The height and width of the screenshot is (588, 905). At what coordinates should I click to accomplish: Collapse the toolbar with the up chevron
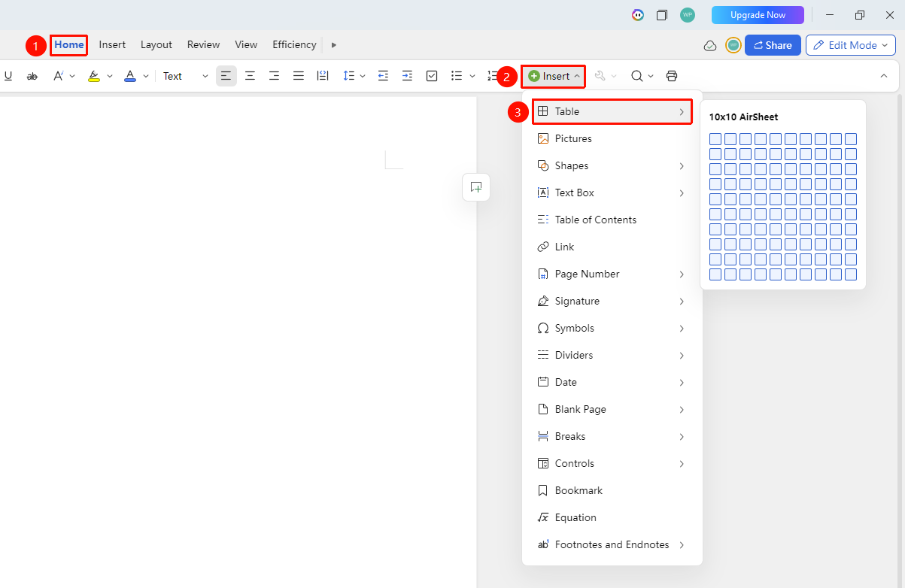pos(883,76)
